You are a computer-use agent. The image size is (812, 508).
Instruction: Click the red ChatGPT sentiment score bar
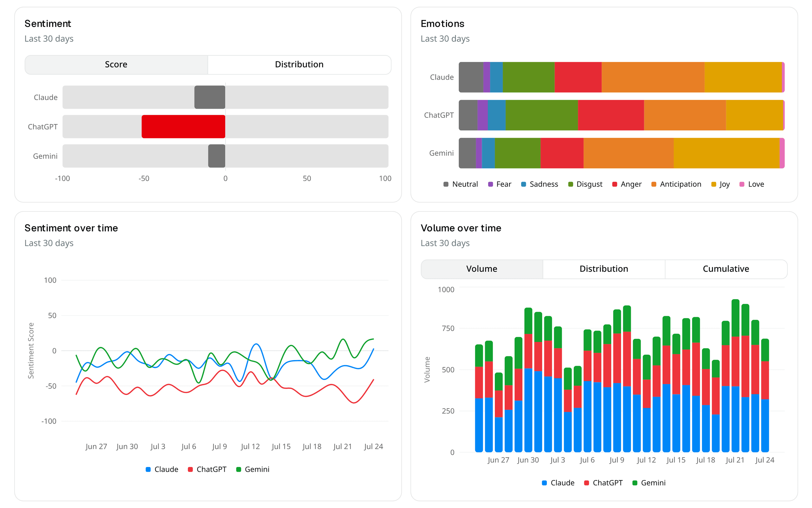tap(183, 127)
